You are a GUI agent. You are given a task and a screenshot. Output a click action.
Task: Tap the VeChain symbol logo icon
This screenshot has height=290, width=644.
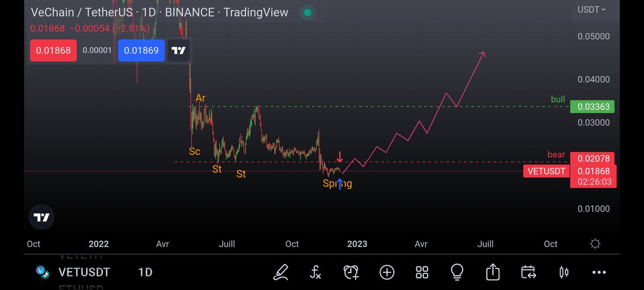tap(42, 272)
